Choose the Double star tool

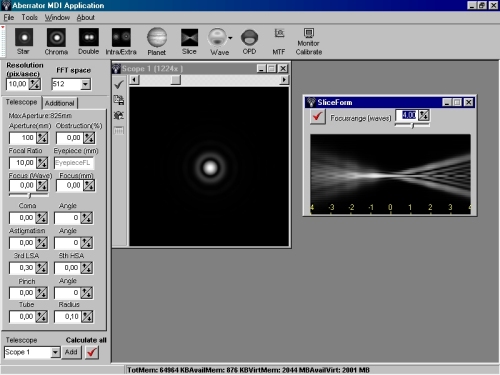coord(89,42)
